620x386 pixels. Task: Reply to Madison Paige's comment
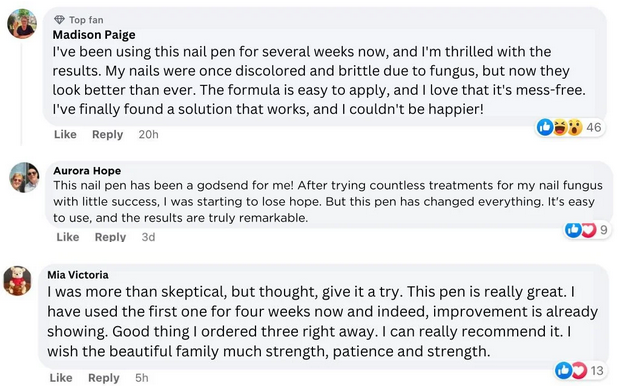[x=108, y=134]
